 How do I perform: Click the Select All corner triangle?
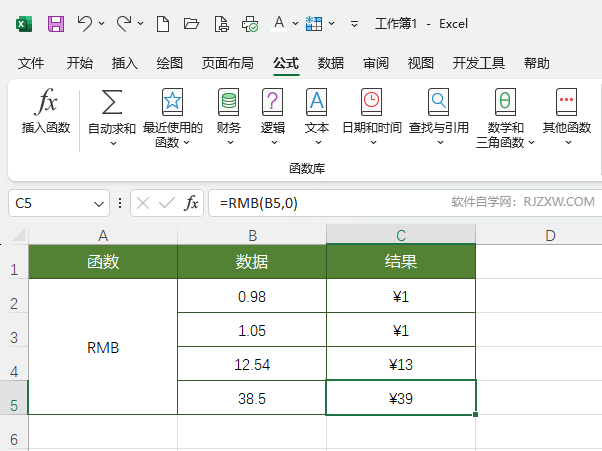18,235
